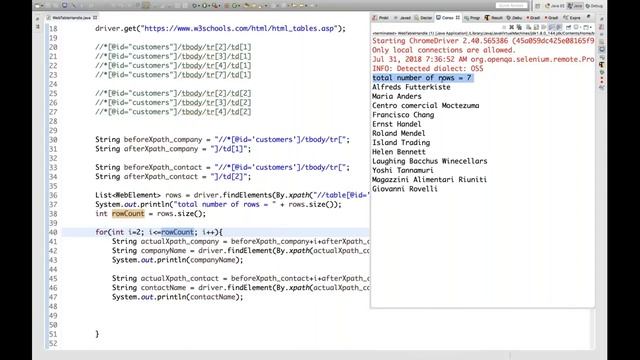
Task: Click console output 'Francisco Chang'
Action: click(403, 115)
